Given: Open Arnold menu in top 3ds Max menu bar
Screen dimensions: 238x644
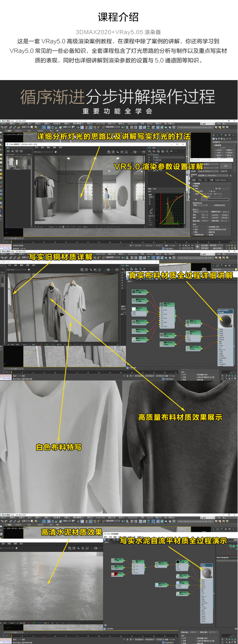Looking at the screenshot, I should pos(150,124).
